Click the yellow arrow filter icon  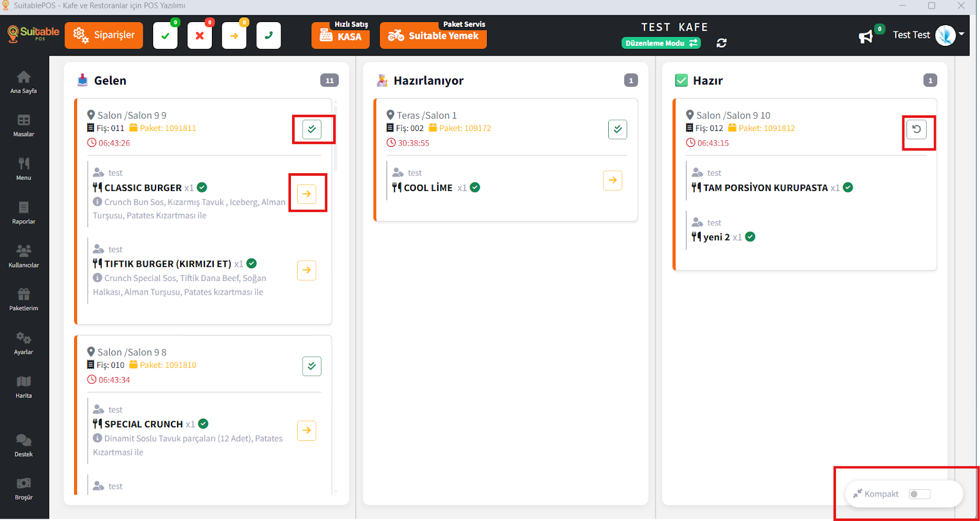tap(234, 36)
